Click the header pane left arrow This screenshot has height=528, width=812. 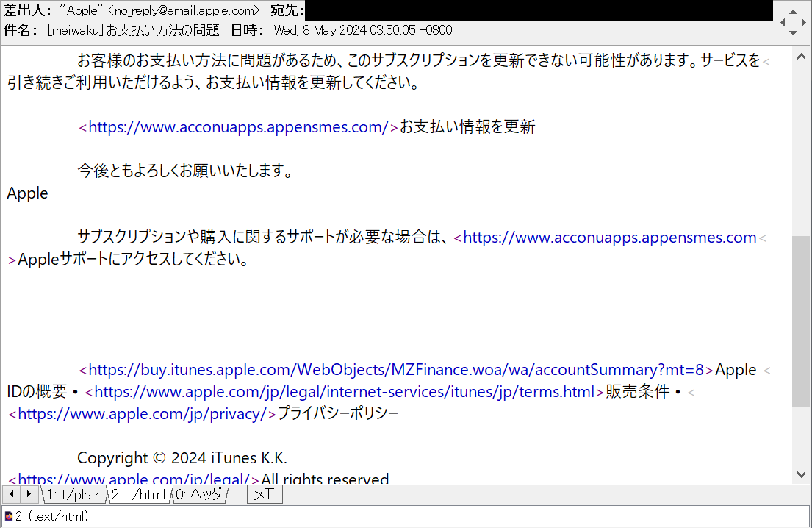pos(783,22)
